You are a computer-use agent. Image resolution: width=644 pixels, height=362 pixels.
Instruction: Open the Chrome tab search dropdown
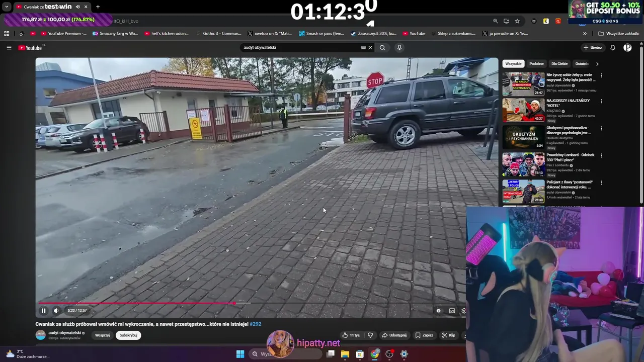coord(7,7)
